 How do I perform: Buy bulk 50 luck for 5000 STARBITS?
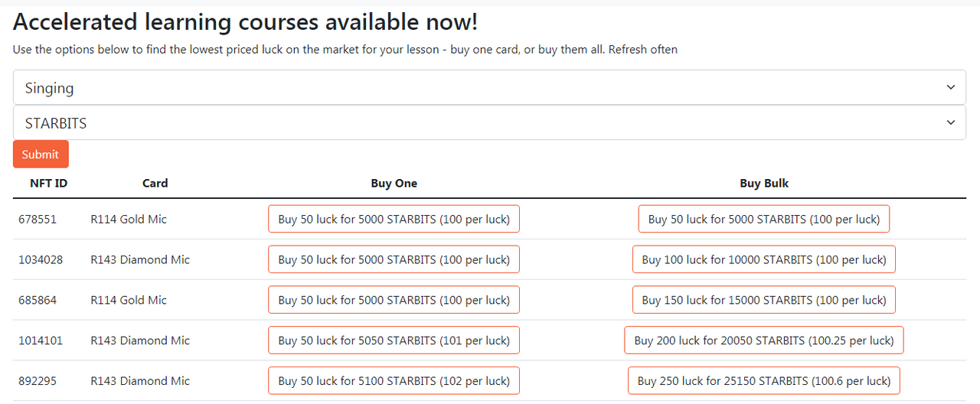[x=764, y=219]
